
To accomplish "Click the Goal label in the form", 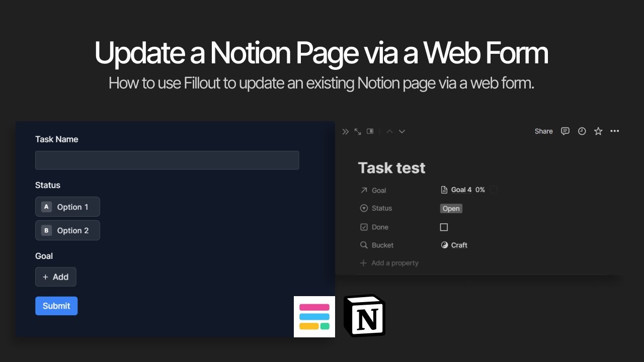I will coord(44,256).
